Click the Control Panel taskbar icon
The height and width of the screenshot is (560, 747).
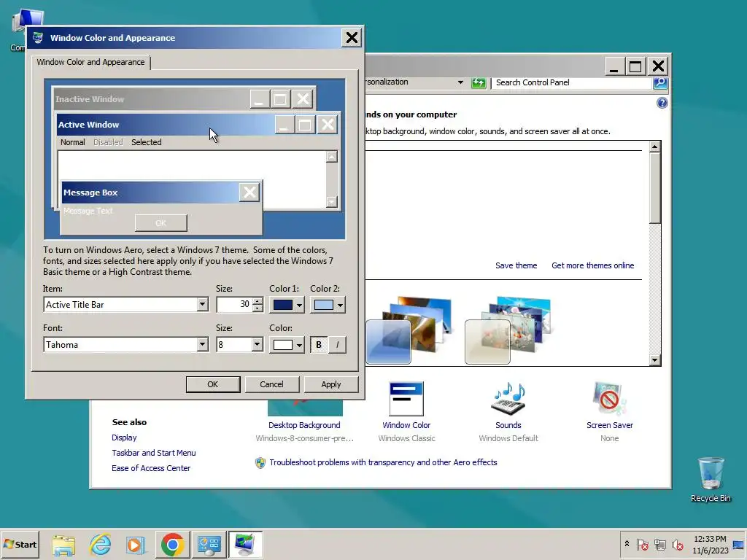[x=209, y=545]
